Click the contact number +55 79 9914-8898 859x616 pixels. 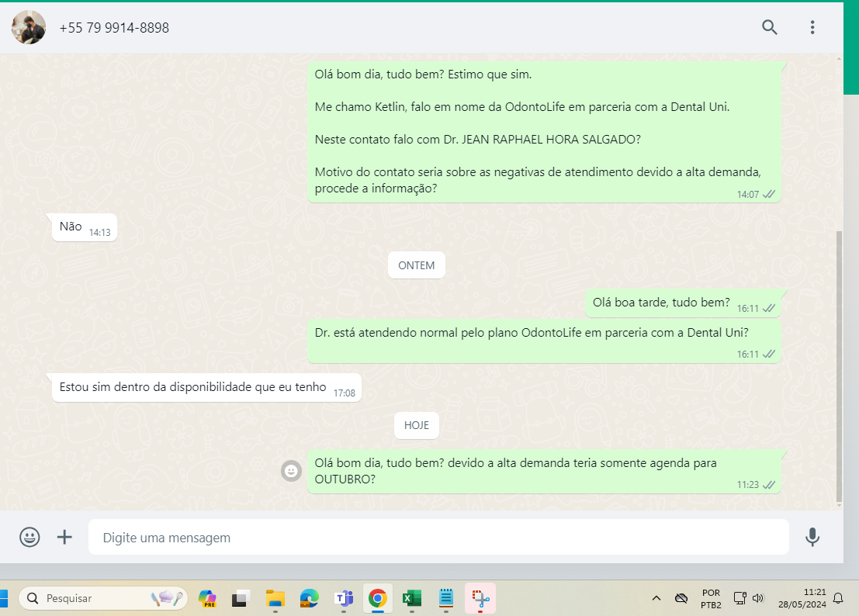114,28
